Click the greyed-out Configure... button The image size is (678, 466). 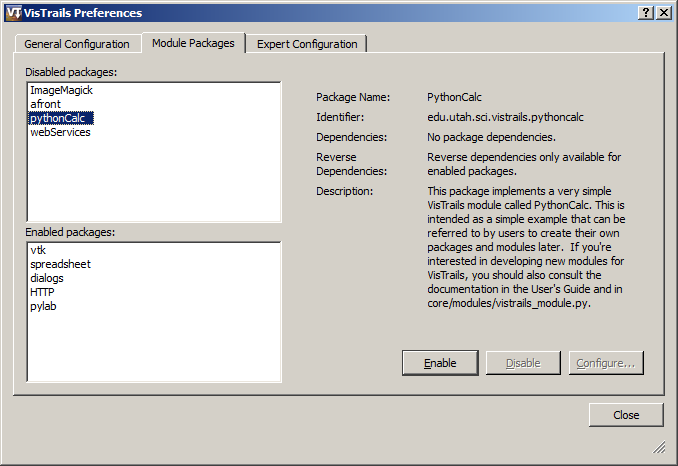coord(605,363)
